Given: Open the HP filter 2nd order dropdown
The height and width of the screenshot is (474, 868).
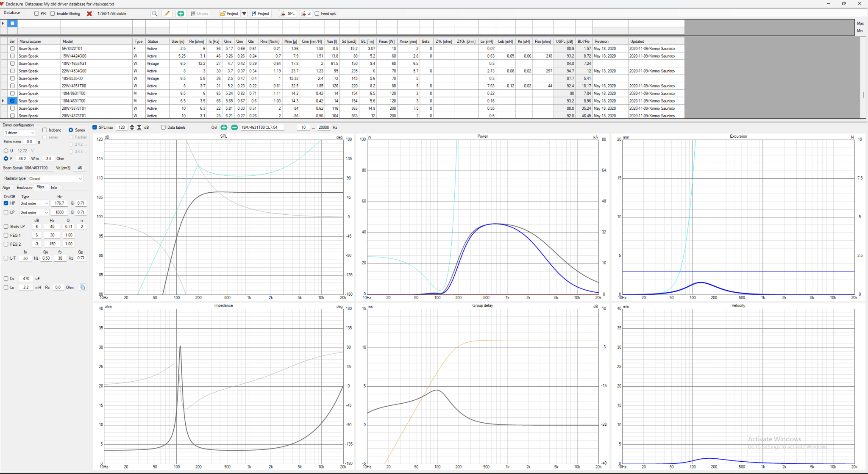Looking at the screenshot, I should [34, 203].
